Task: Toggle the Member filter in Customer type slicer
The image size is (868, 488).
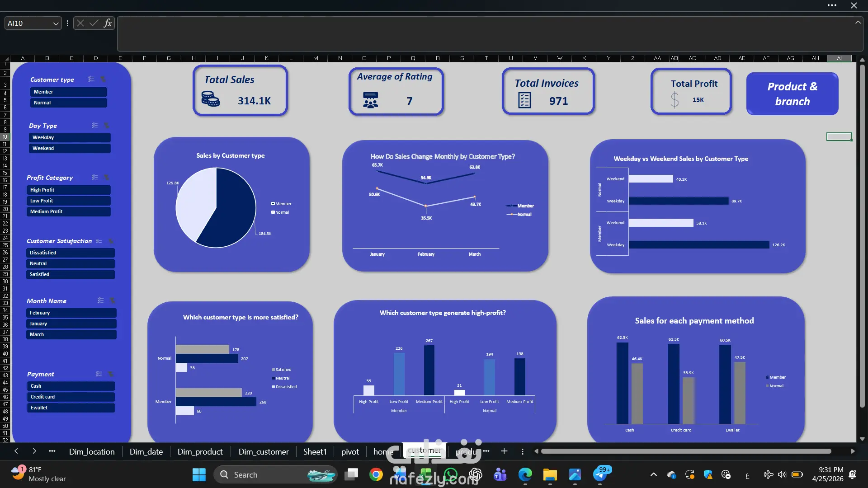Action: [69, 92]
